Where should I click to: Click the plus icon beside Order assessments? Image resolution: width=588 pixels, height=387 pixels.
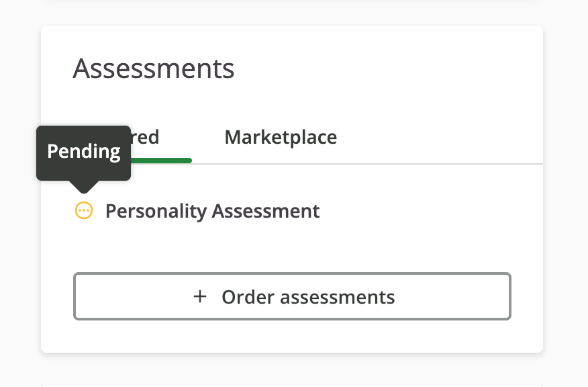click(199, 296)
